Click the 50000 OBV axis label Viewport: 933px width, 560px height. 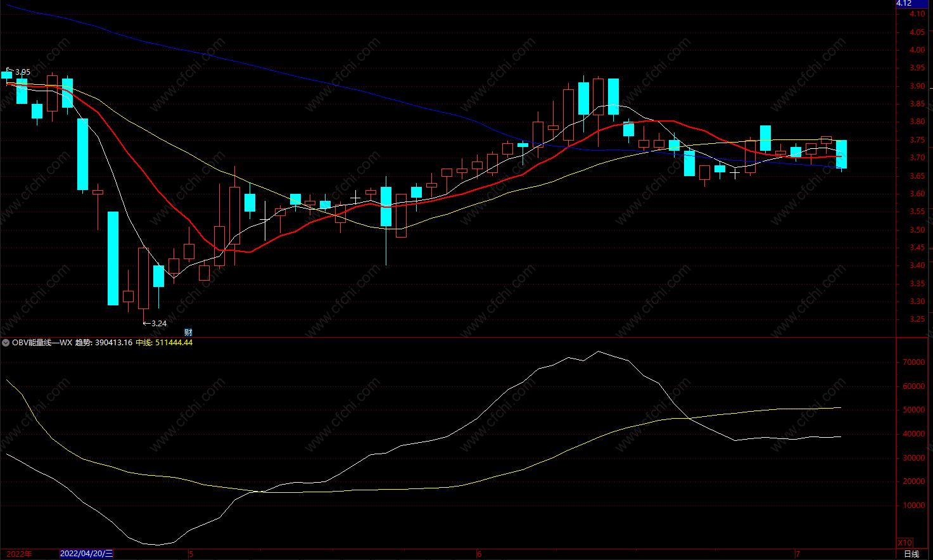(913, 410)
